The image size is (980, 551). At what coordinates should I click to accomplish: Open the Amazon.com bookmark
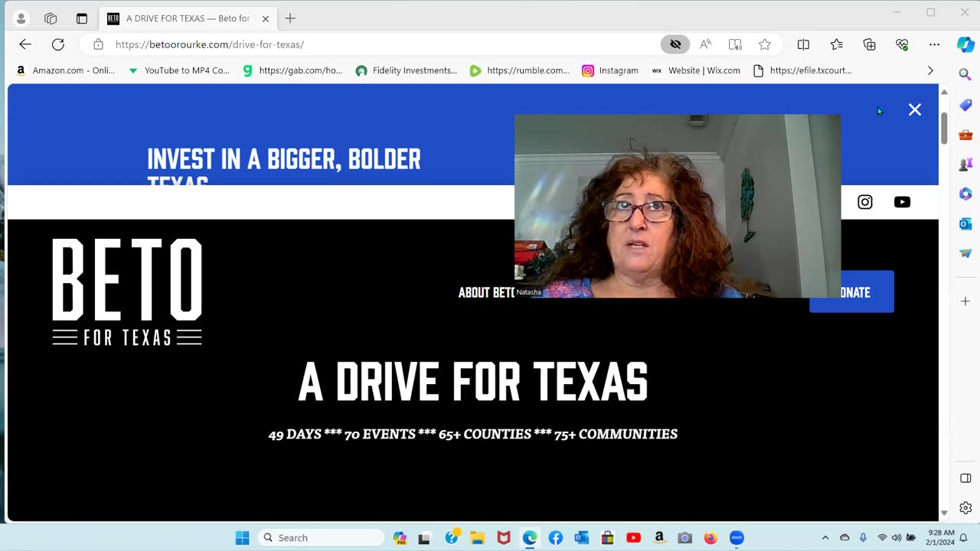click(65, 70)
